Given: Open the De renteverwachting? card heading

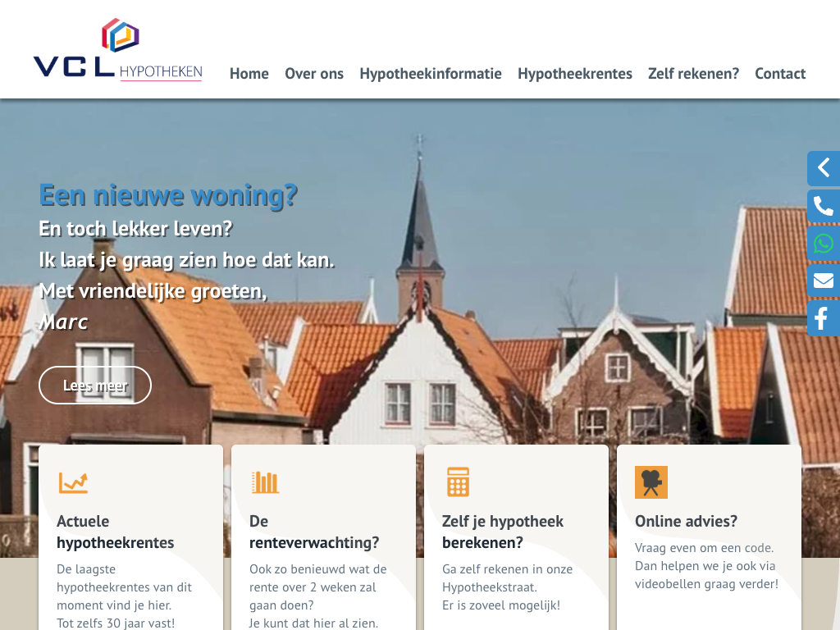Looking at the screenshot, I should pos(314,532).
